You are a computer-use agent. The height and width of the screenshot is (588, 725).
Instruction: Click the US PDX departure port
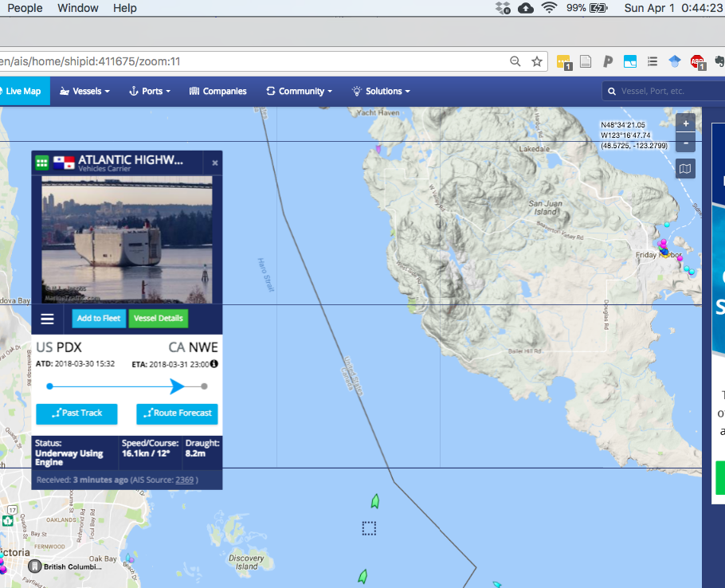59,347
